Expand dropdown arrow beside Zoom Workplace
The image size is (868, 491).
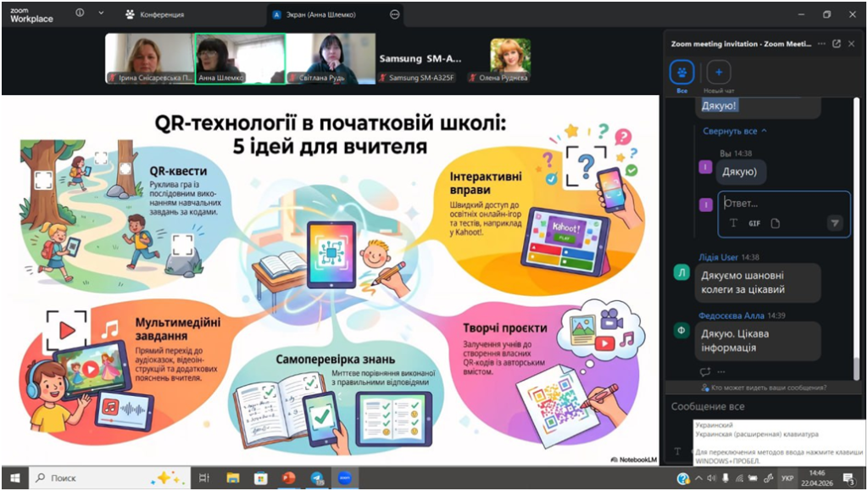click(x=102, y=14)
